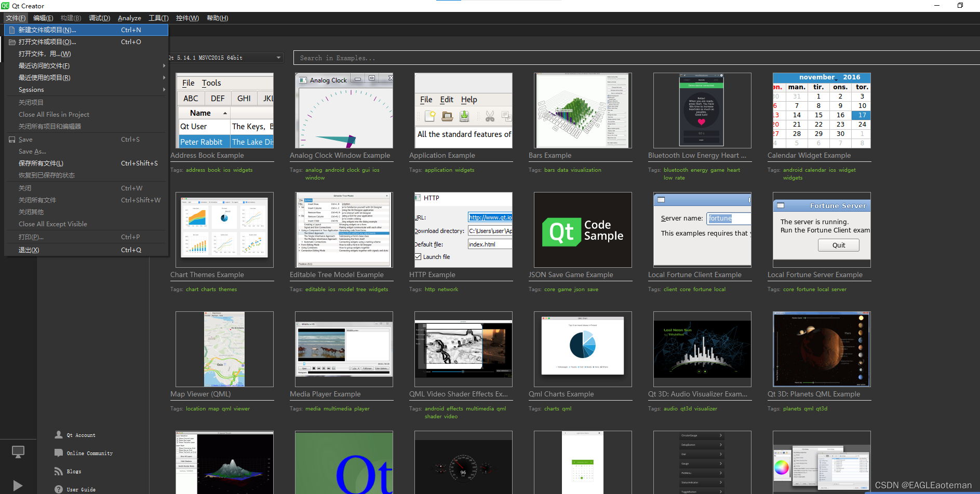980x494 pixels.
Task: Click the 'themes' tag under Chart Themes
Action: [x=228, y=290]
